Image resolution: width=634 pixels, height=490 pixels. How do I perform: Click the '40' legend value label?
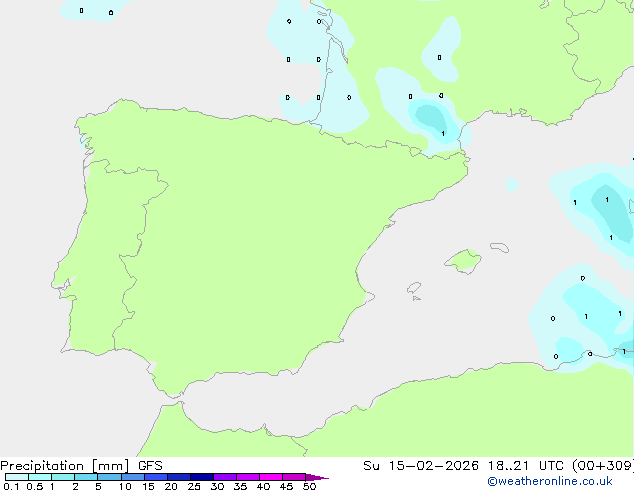click(263, 486)
